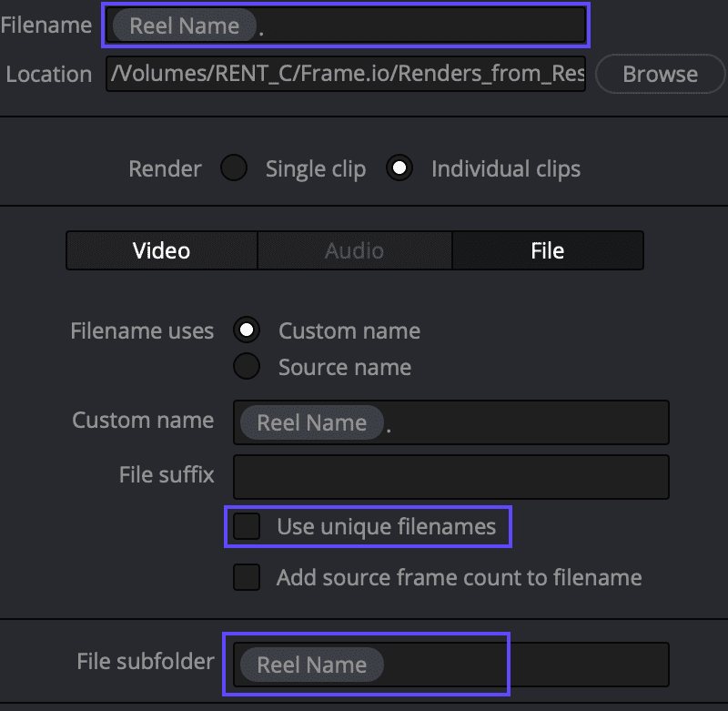Open the File tab
The height and width of the screenshot is (711, 728).
[548, 250]
